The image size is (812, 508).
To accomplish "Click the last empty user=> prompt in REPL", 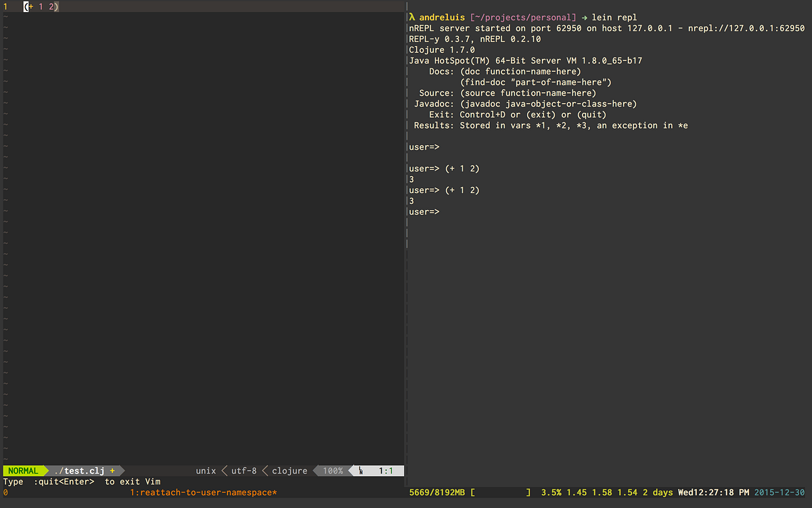I will coord(424,212).
